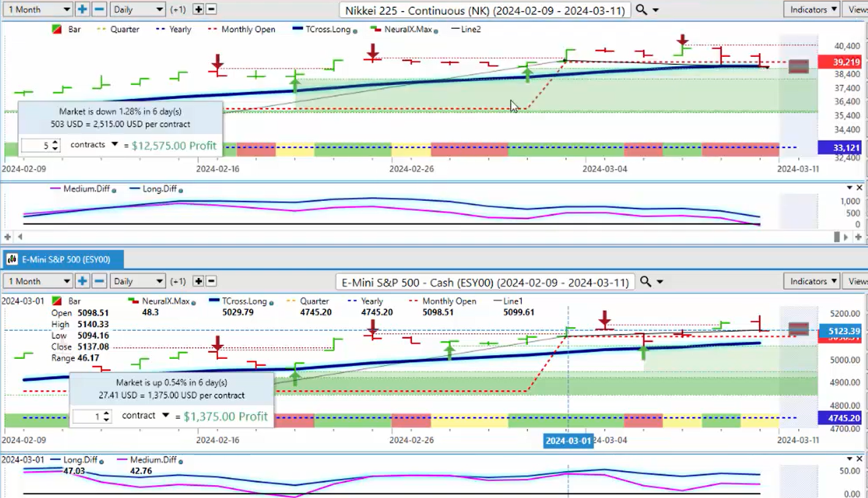
Task: Click the TCross.Long legend line icon in the E-Mini chart
Action: point(214,301)
